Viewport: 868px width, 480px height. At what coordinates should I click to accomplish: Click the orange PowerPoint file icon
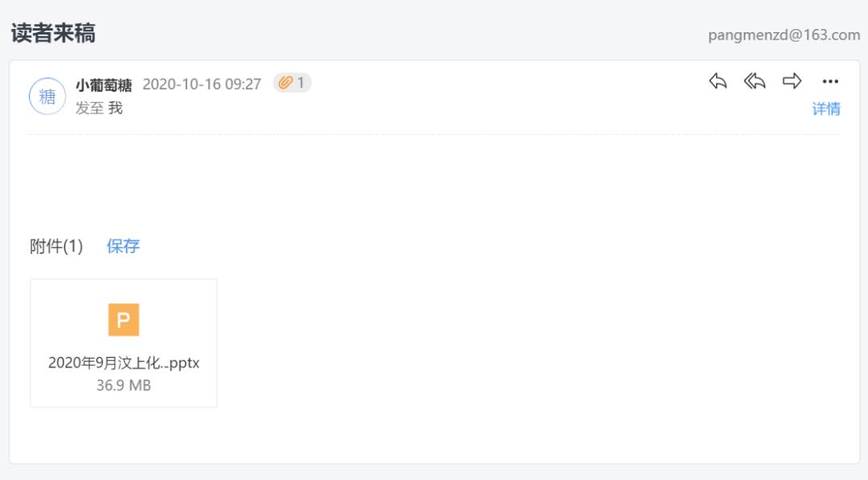[124, 320]
